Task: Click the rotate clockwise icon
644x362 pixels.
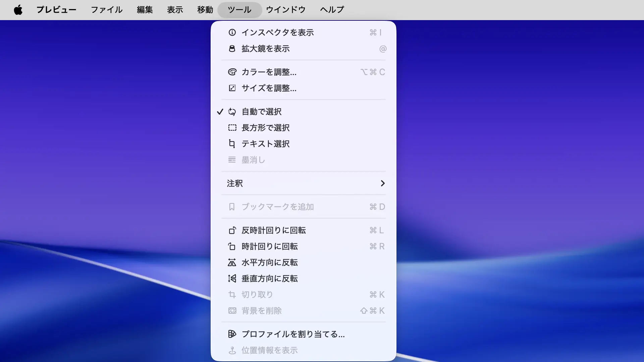Action: coord(232,246)
